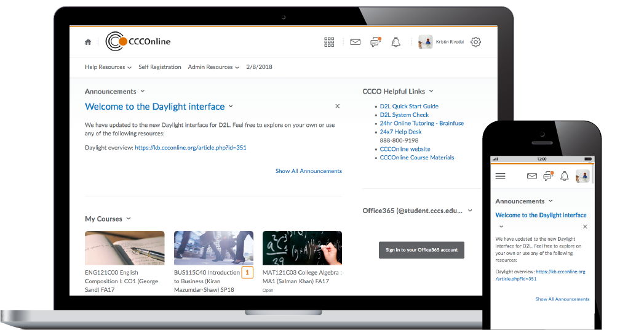
Task: Click Sign in to your Office365 account
Action: (421, 250)
